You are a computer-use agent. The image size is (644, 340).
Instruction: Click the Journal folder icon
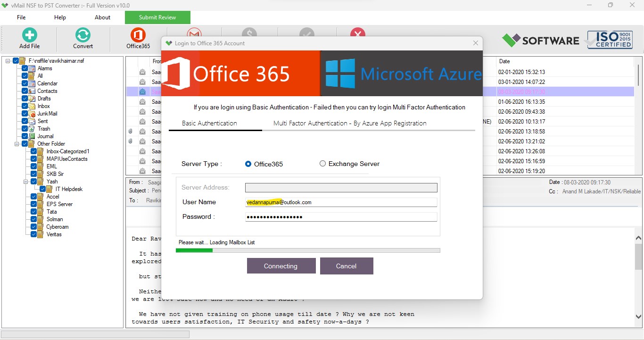[x=32, y=136]
